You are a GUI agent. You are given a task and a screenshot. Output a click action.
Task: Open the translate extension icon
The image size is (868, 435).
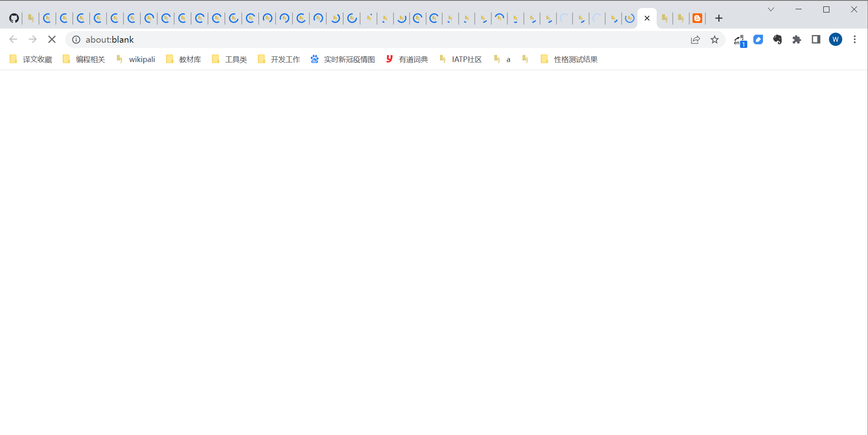(x=740, y=40)
